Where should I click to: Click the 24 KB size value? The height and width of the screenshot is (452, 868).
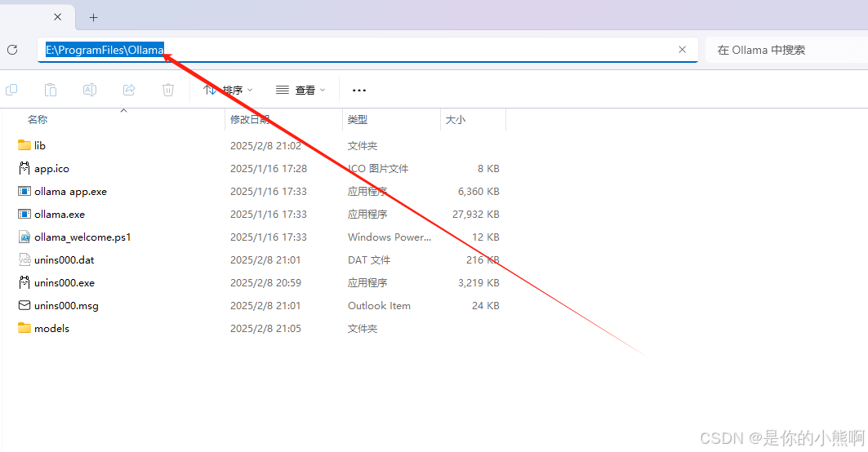point(486,305)
